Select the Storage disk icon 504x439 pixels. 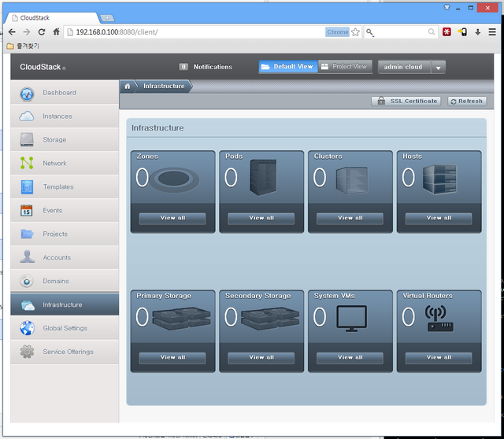click(27, 140)
